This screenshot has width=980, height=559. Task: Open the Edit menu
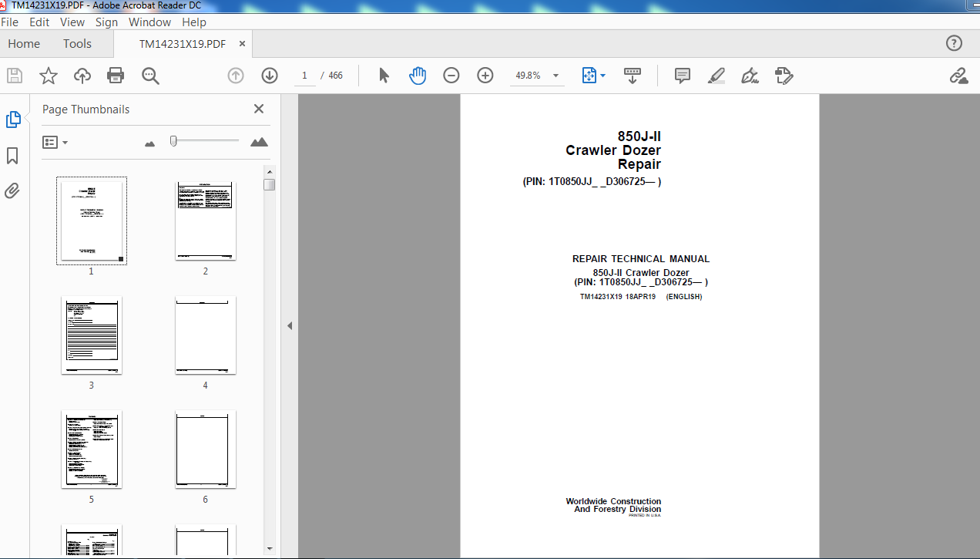point(39,22)
